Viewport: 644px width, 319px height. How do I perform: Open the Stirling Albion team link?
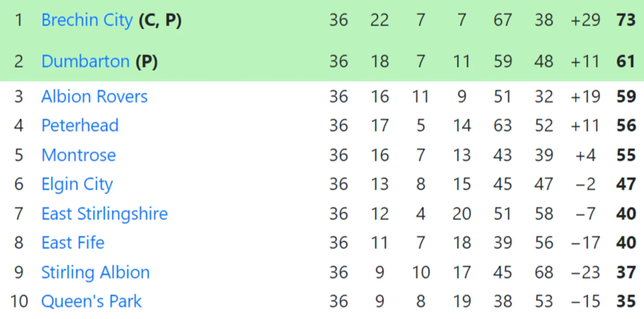pyautogui.click(x=95, y=272)
